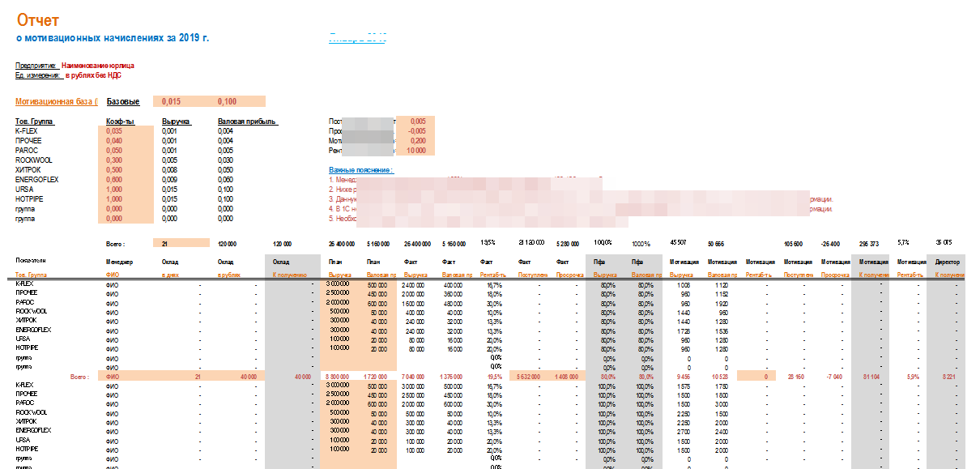980x469 pixels.
Task: Select the "в рублях без НДС" value
Action: (93, 75)
